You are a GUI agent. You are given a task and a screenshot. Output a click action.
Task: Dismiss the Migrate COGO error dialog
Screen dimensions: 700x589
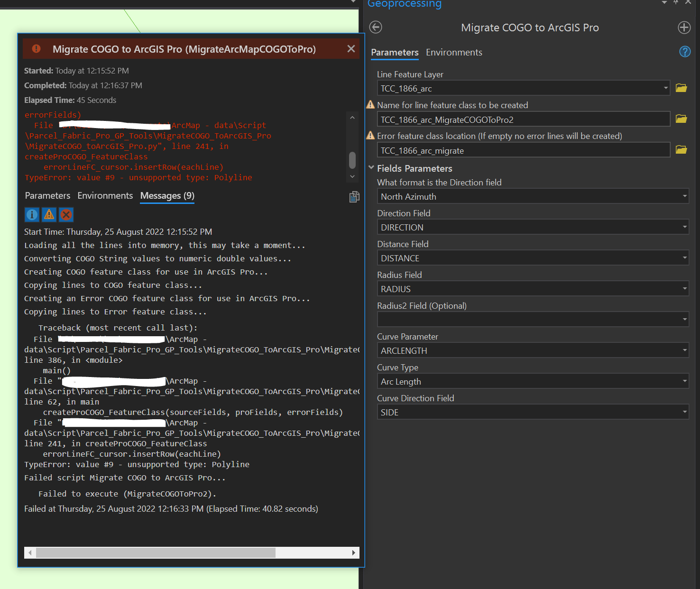[351, 48]
